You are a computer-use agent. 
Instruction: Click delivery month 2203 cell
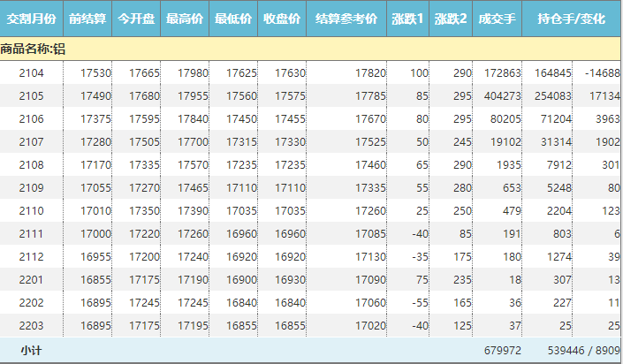(x=31, y=325)
